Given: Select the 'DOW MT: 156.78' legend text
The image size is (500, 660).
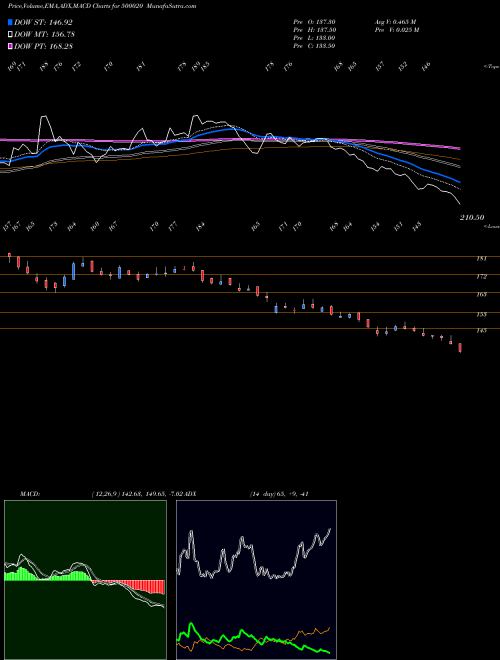Looking at the screenshot, I should (44, 35).
